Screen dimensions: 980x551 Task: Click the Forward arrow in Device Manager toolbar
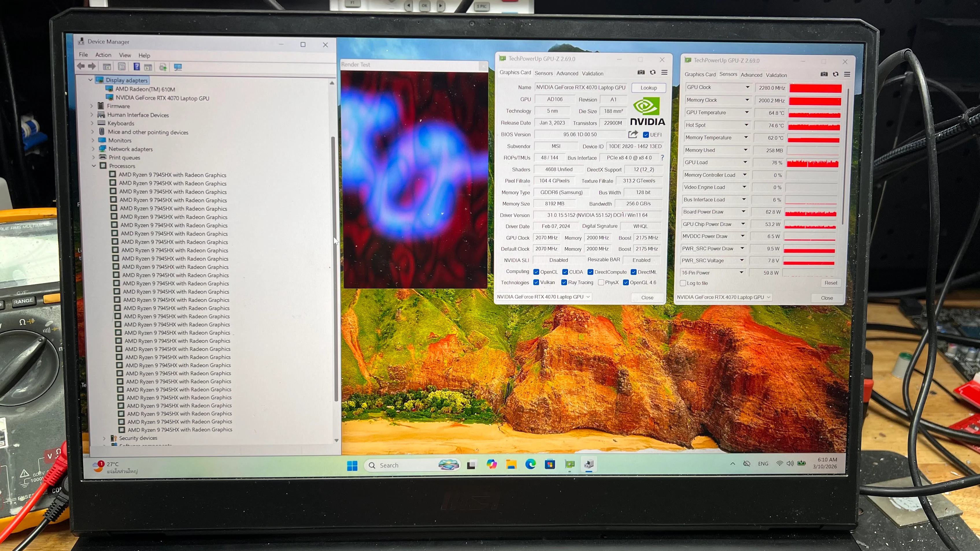(x=92, y=66)
